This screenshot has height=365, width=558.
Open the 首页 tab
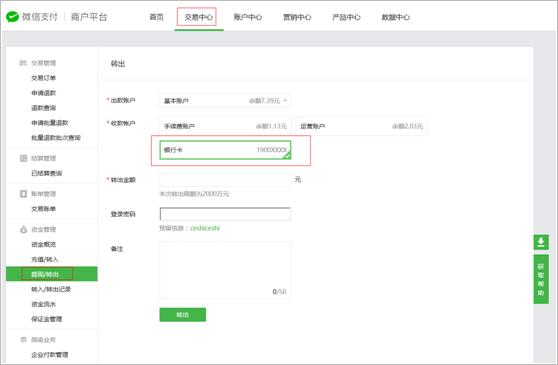(156, 17)
